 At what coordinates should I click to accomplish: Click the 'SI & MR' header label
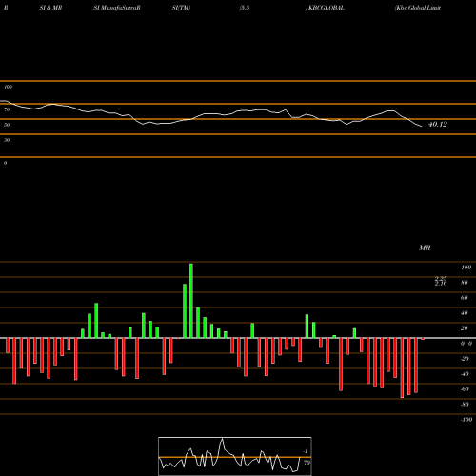click(50, 8)
